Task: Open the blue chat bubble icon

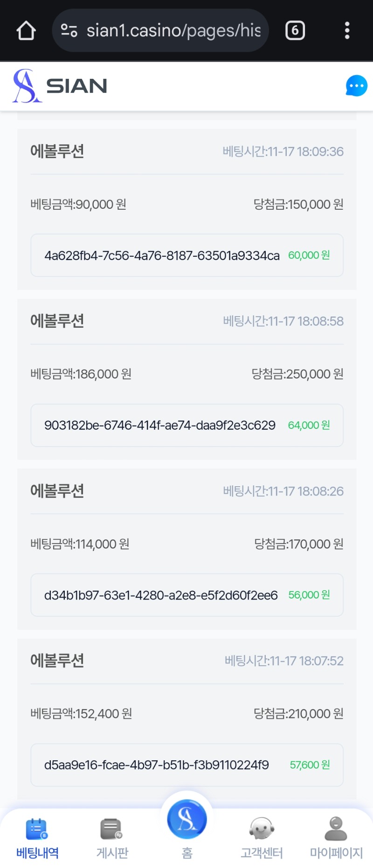Action: tap(357, 86)
